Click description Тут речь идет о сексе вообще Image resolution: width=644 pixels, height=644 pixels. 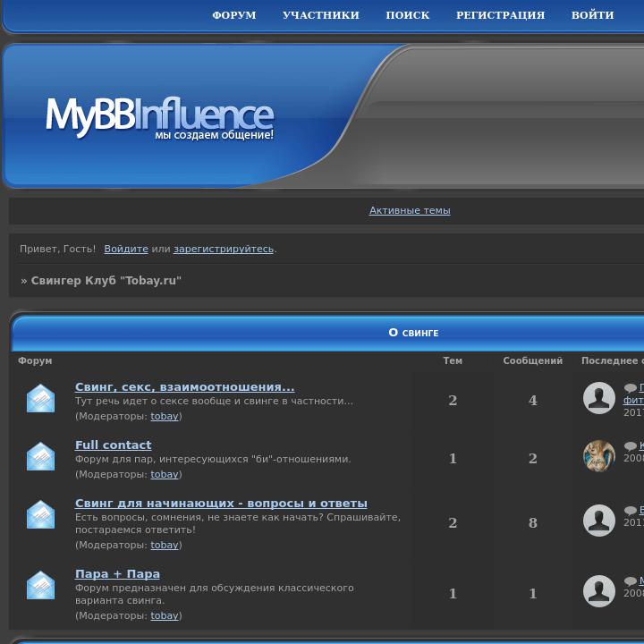[214, 401]
